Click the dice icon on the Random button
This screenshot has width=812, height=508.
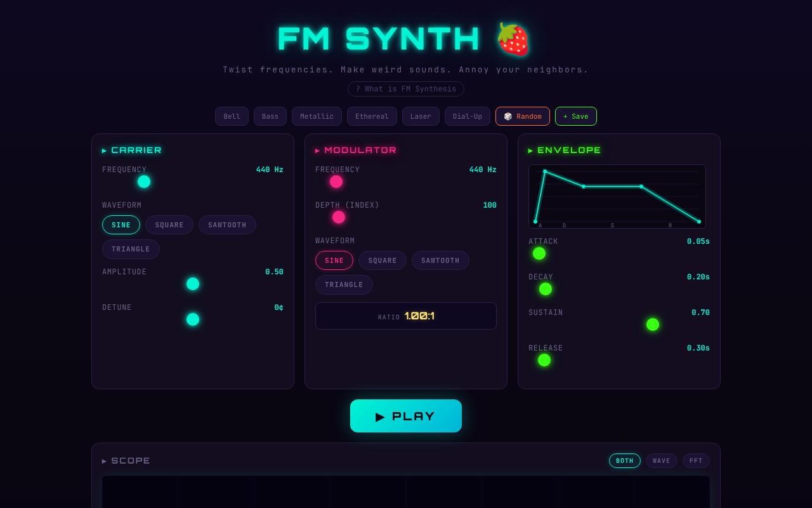[507, 116]
